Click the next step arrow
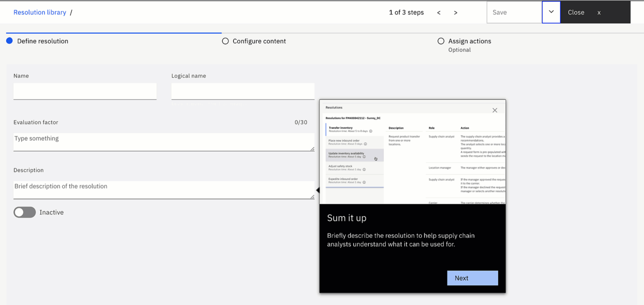Screen dimensions: 644x305 456,13
